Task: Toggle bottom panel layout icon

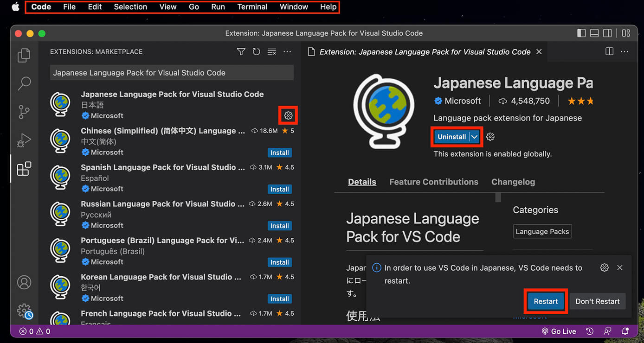Action: coord(594,33)
